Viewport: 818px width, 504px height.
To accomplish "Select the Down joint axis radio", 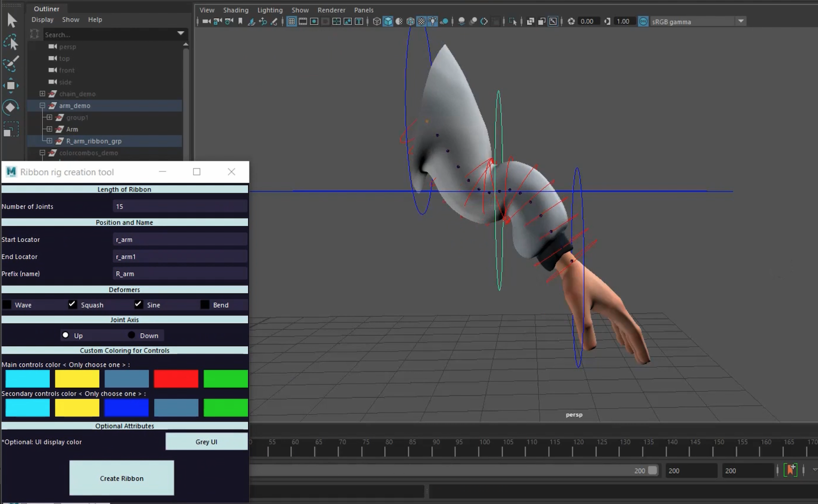I will [131, 335].
